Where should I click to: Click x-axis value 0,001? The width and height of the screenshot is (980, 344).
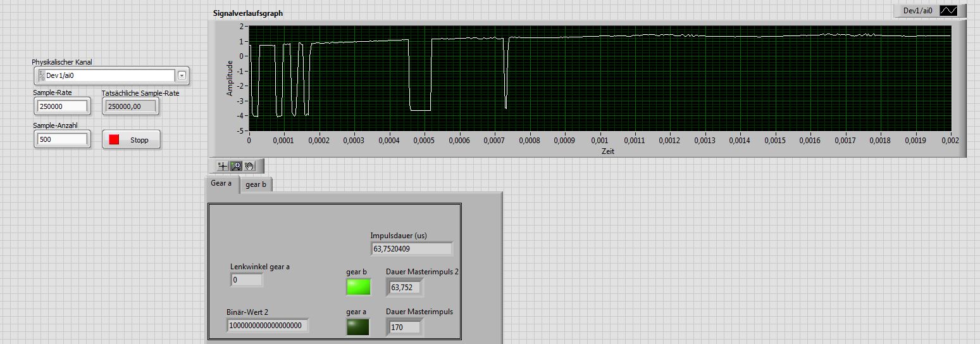[600, 141]
